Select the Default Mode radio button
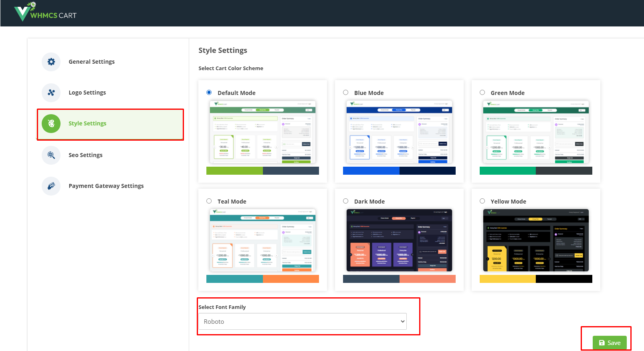Viewport: 644px width, 351px height. click(x=209, y=93)
